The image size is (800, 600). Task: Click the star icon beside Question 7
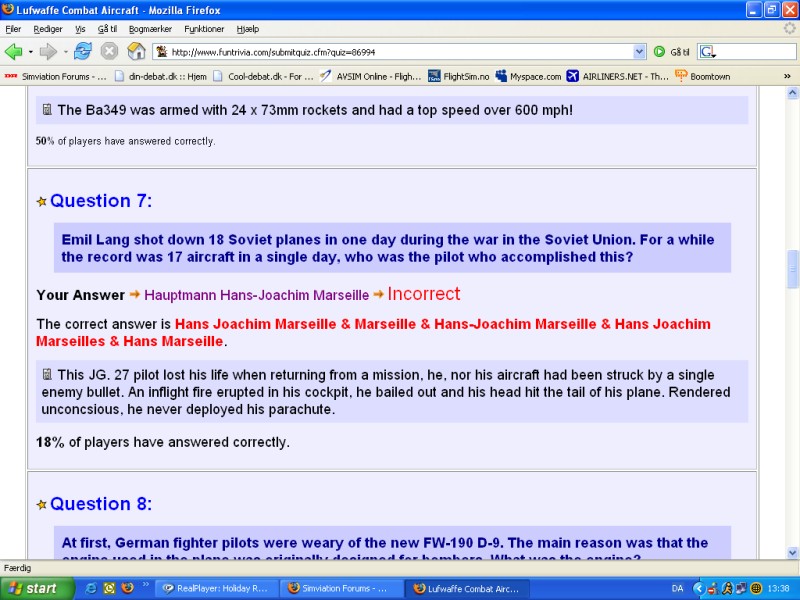coord(42,202)
